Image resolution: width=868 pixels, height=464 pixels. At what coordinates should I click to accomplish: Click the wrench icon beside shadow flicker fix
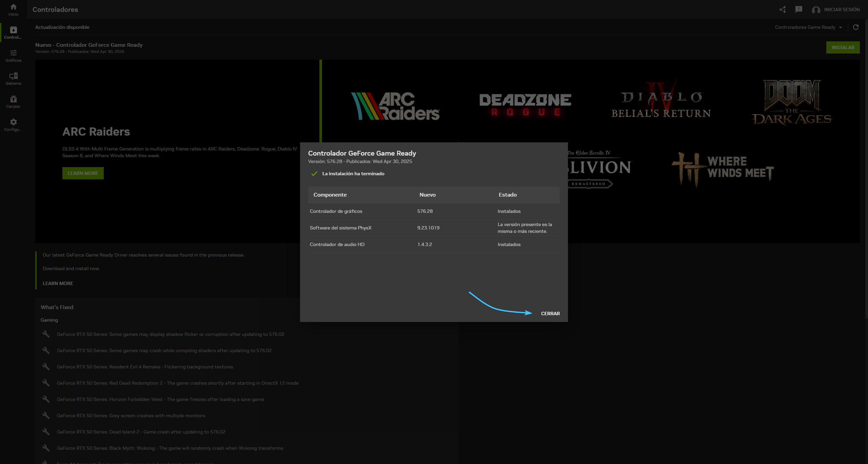pyautogui.click(x=46, y=334)
